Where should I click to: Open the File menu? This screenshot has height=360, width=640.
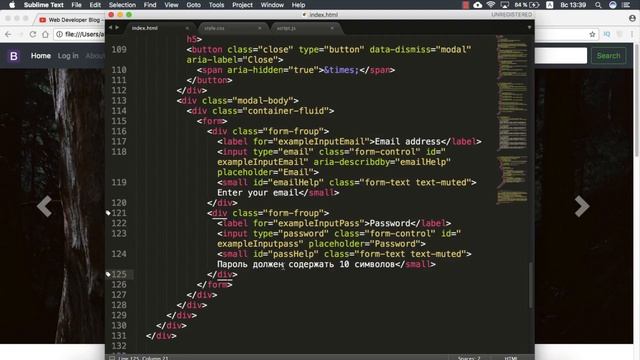[76, 5]
